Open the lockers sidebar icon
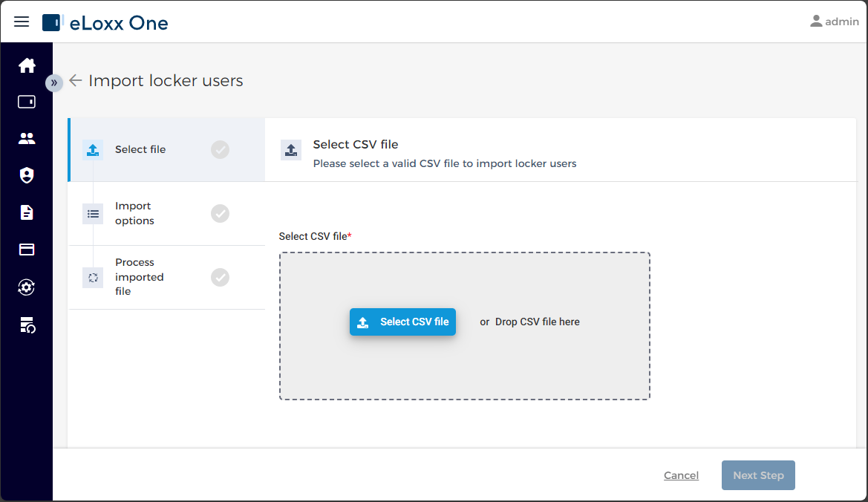 [x=27, y=102]
